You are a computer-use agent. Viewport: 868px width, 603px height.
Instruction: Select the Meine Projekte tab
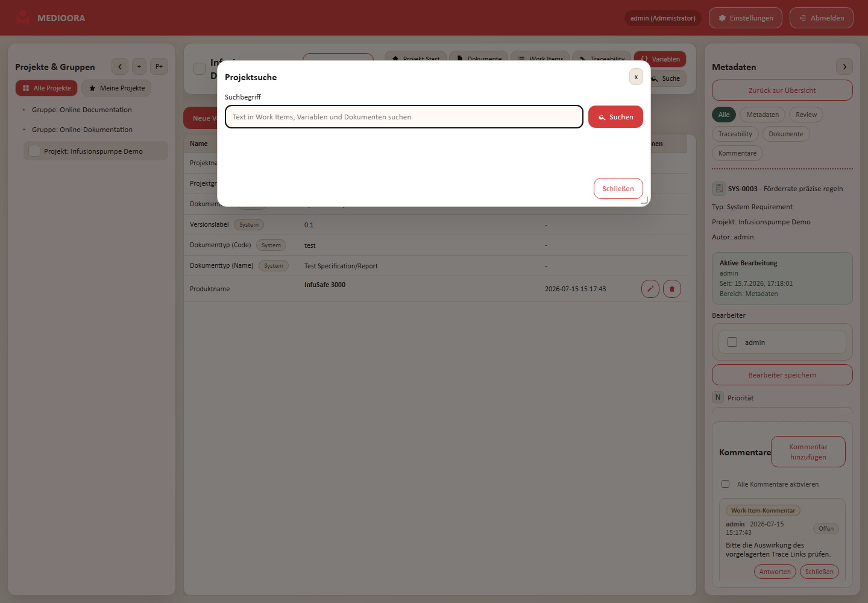click(x=116, y=88)
